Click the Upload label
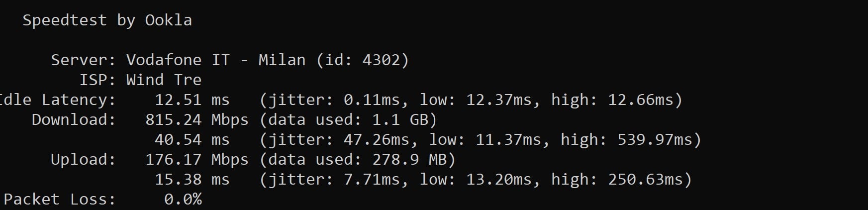Image resolution: width=868 pixels, height=210 pixels. (x=83, y=160)
